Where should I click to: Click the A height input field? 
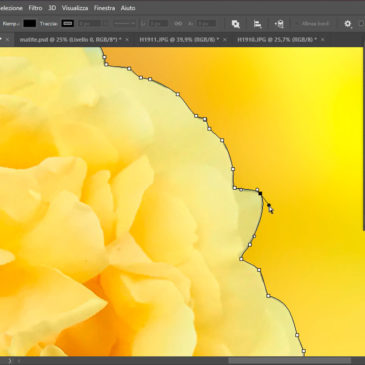(206, 24)
